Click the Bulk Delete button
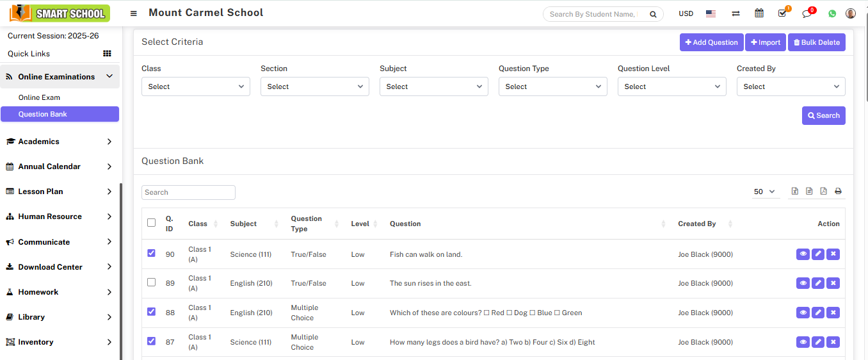Viewport: 868px width, 360px height. coord(816,42)
